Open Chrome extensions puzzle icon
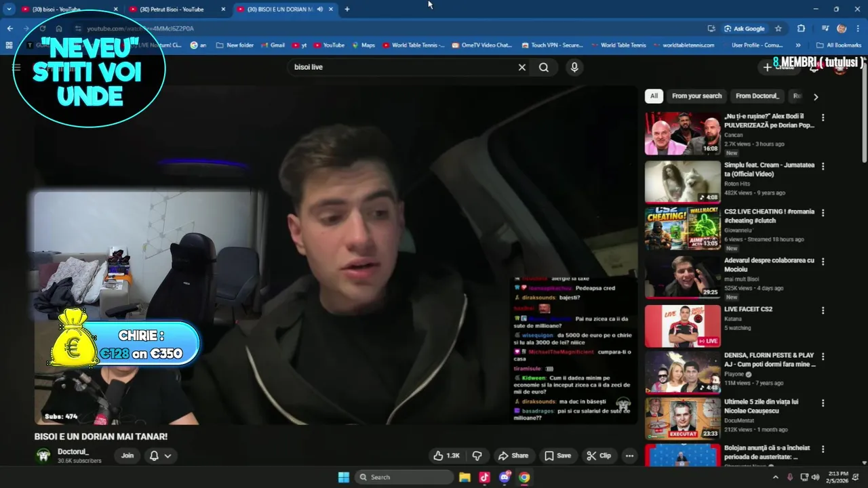This screenshot has width=868, height=488. pos(801,28)
